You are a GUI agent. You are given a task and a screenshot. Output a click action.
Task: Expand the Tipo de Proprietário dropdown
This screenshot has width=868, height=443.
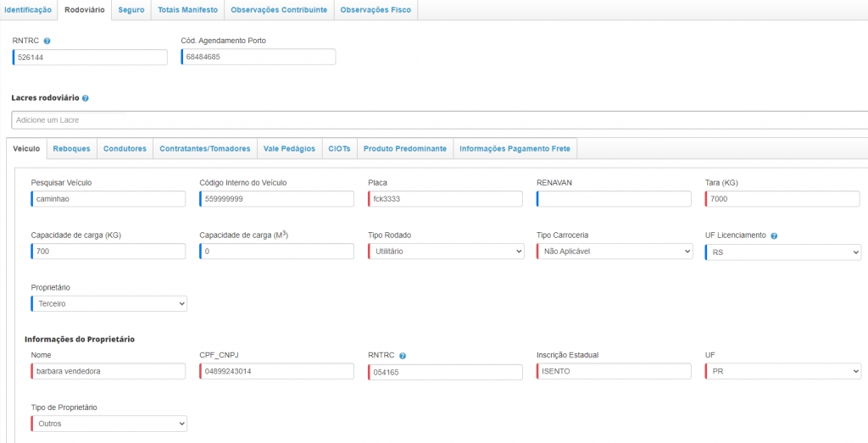pyautogui.click(x=108, y=424)
